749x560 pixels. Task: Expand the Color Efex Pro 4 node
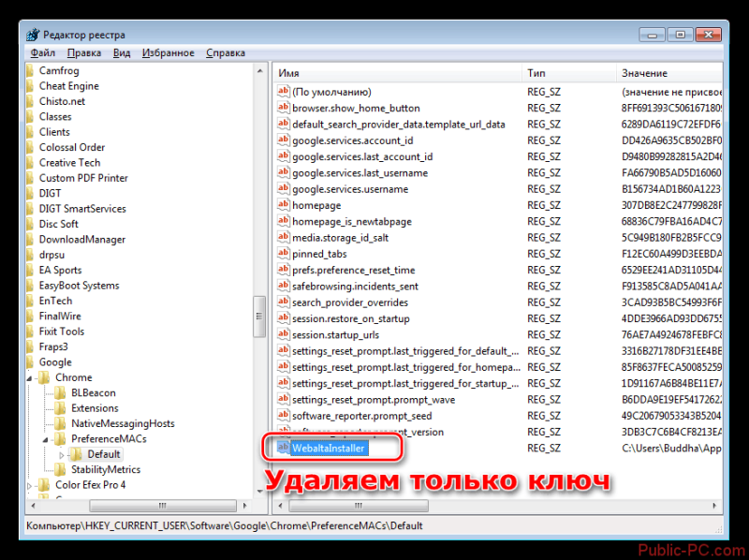pos(30,485)
